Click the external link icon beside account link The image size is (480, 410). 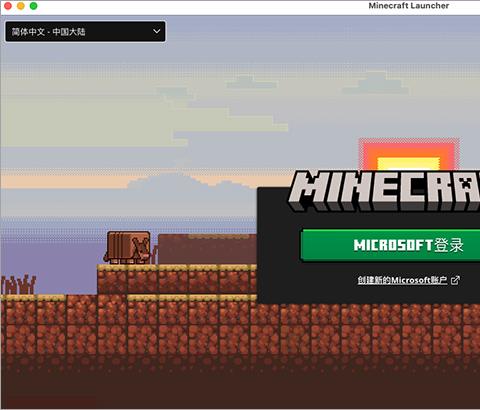point(455,280)
